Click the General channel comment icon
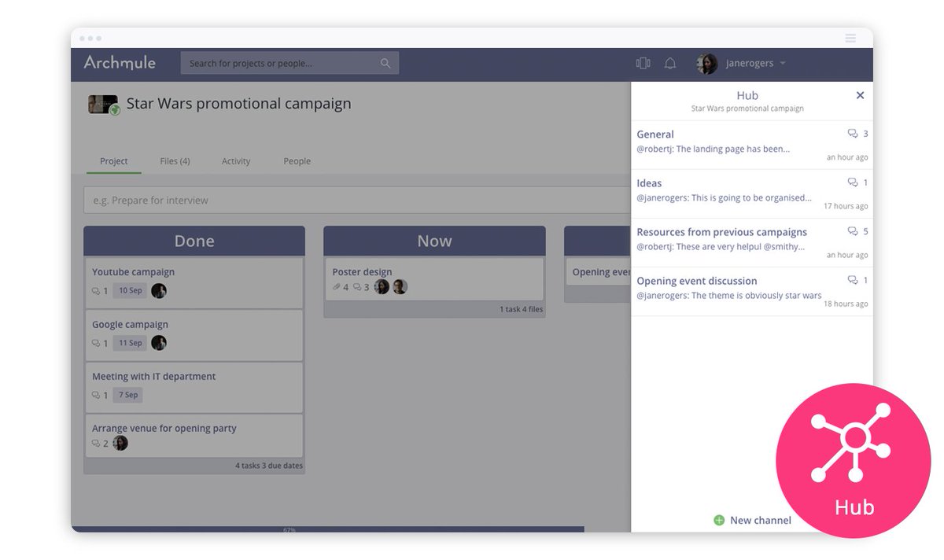The image size is (944, 560). pos(853,134)
